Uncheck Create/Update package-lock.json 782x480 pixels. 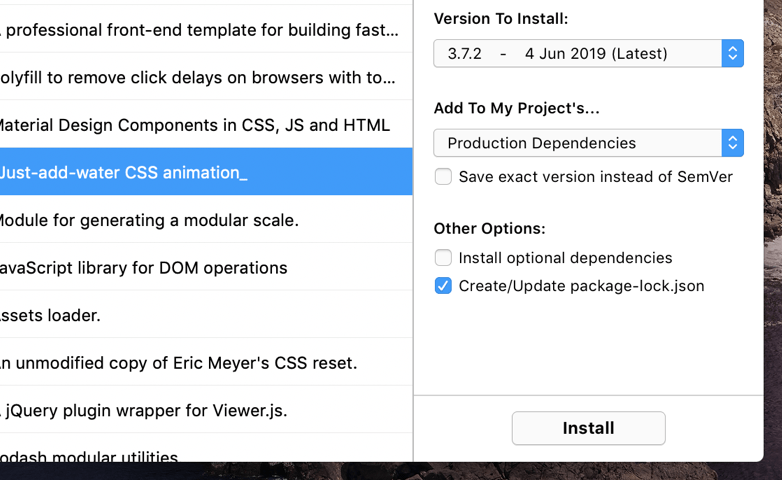pyautogui.click(x=443, y=286)
